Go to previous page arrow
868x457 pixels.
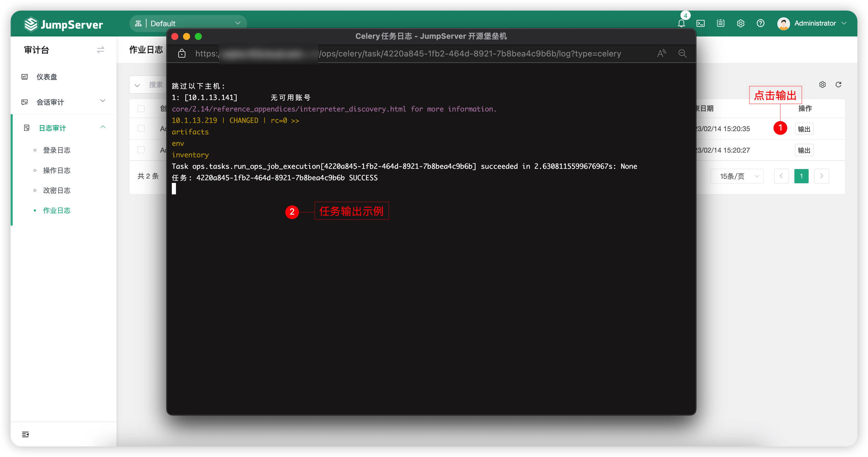(781, 176)
